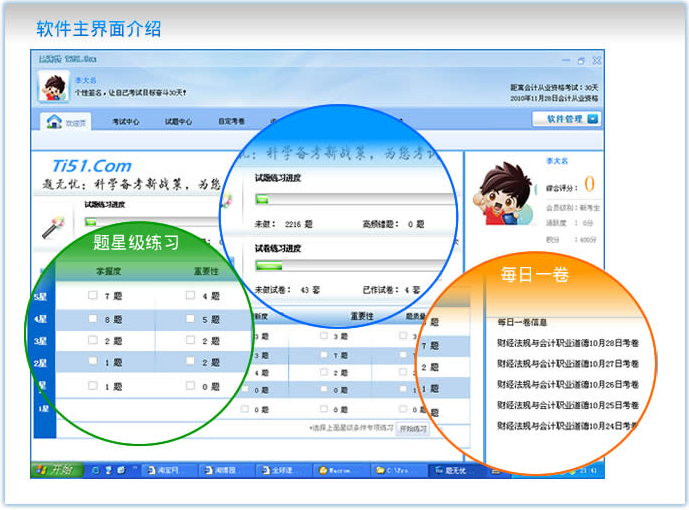Click the third quick launch icon on the taskbar
The width and height of the screenshot is (689, 510).
tap(121, 470)
